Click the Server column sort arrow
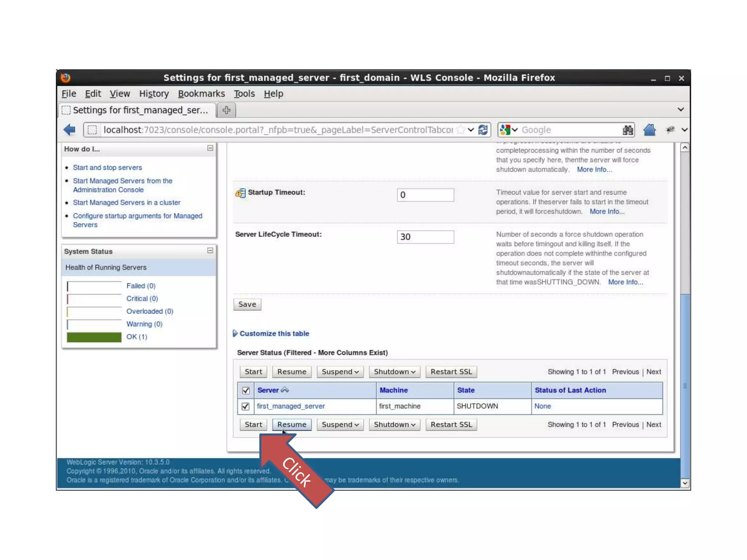Image resolution: width=747 pixels, height=560 pixels. point(285,390)
